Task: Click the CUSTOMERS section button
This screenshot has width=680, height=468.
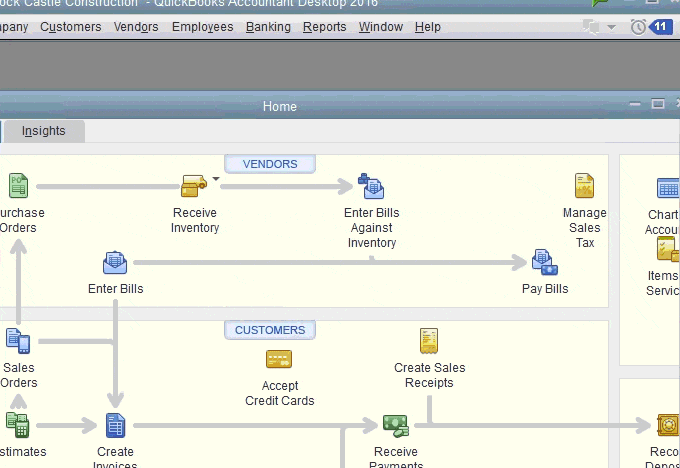Action: [x=270, y=330]
